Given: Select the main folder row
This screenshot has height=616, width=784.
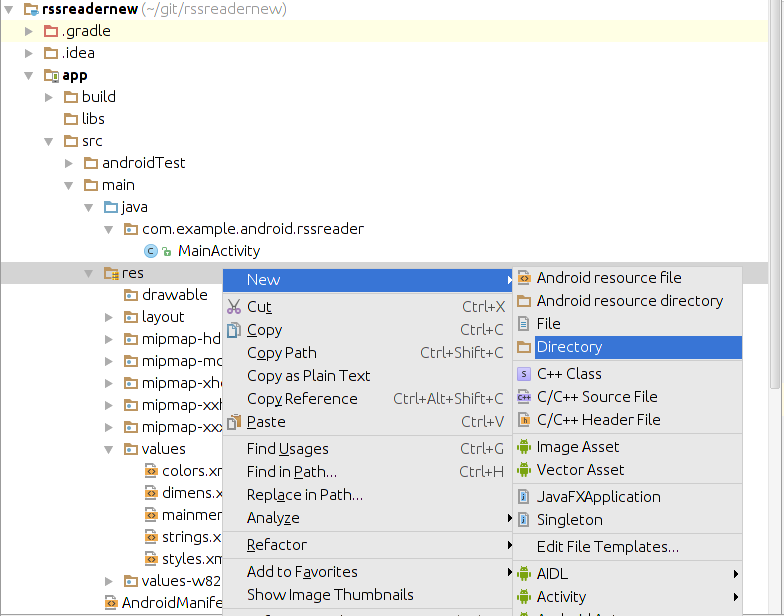Looking at the screenshot, I should point(384,185).
